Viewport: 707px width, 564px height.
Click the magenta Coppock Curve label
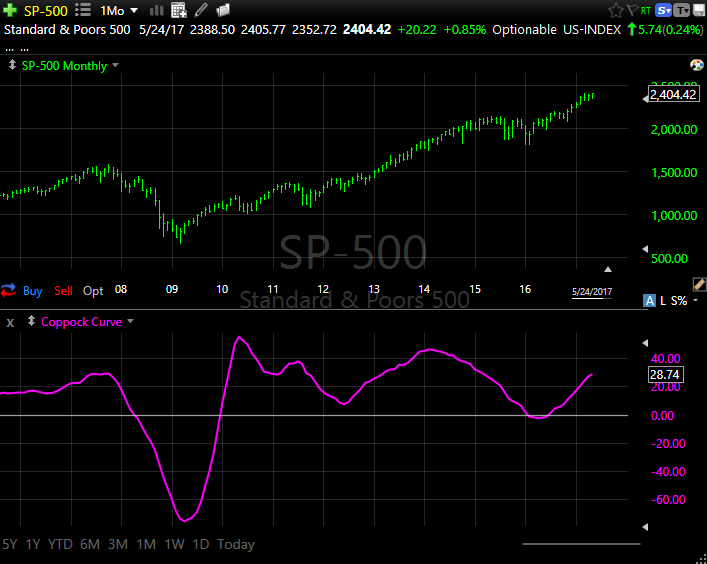pos(82,322)
